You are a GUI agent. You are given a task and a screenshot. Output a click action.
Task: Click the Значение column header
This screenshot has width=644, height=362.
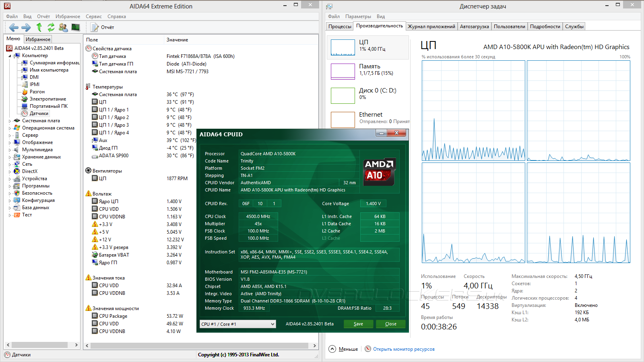point(242,40)
